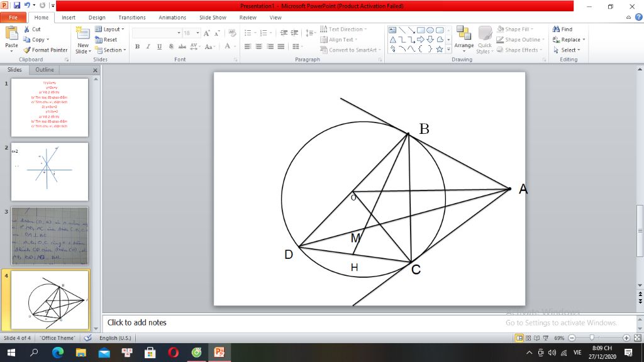Click the Find button
Viewport: 644px width, 362px height.
click(563, 29)
